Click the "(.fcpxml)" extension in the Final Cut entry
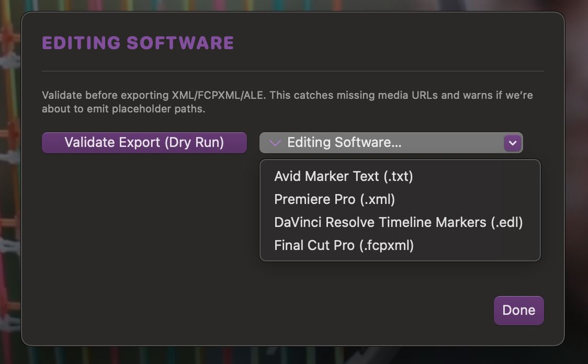588x364 pixels. pos(386,245)
